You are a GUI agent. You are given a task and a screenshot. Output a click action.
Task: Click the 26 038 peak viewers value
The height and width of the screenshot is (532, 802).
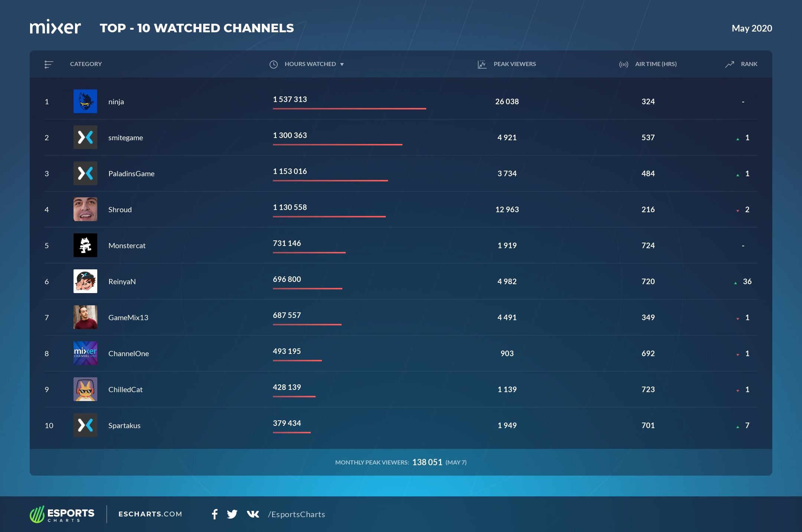(507, 102)
